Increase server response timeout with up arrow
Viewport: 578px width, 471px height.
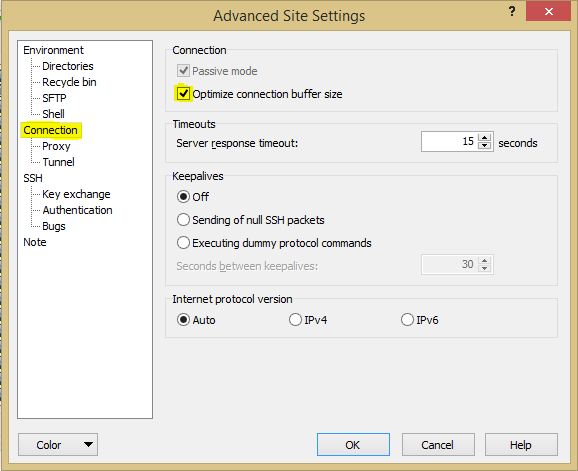484,138
